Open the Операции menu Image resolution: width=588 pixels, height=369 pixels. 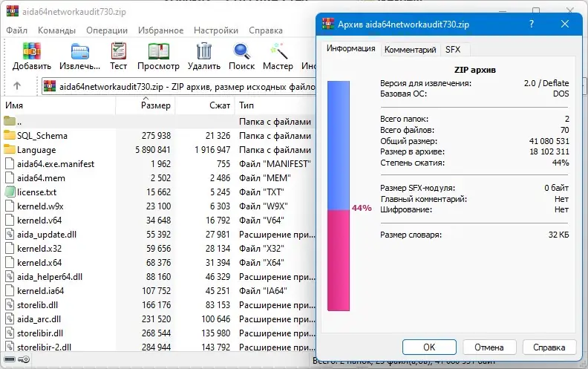pyautogui.click(x=107, y=30)
